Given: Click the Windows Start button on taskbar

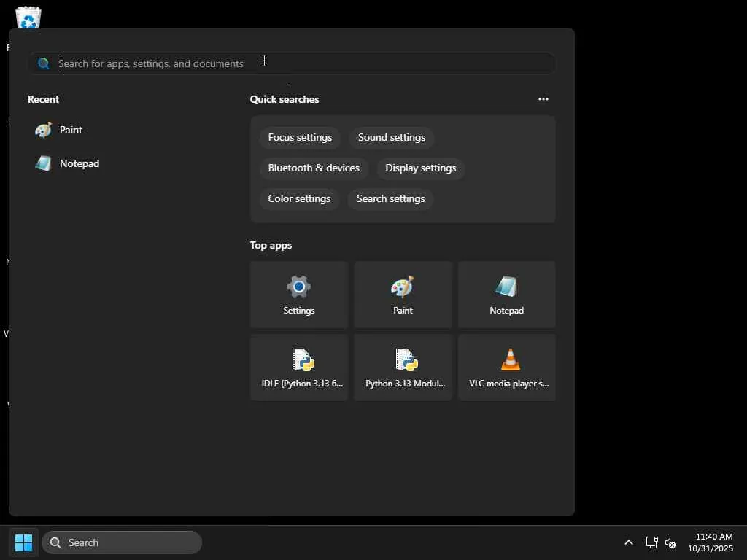Looking at the screenshot, I should tap(24, 542).
